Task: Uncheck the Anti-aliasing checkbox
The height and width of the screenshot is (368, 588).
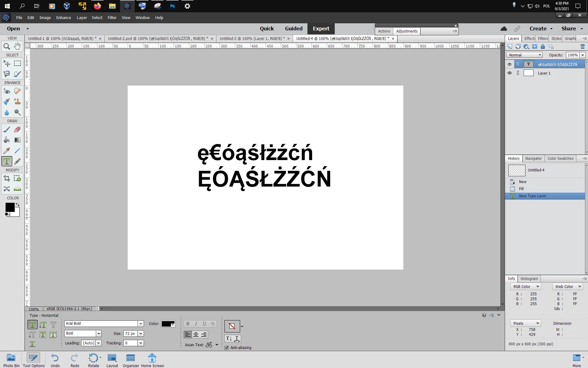Action: [227, 348]
